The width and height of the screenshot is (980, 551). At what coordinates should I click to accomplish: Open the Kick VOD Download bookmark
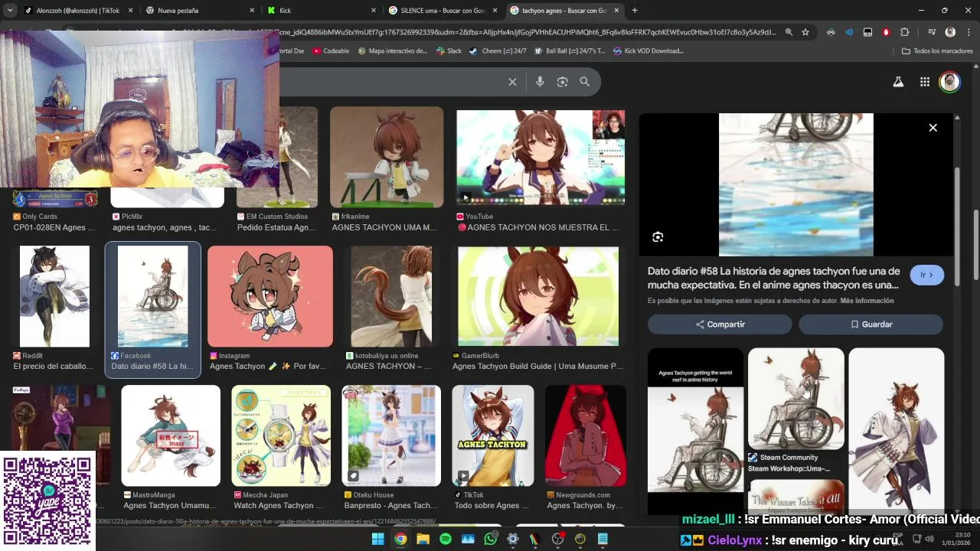tap(647, 51)
